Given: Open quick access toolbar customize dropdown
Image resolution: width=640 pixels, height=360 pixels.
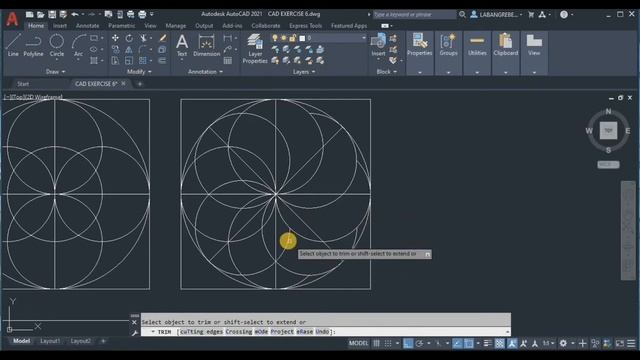Looking at the screenshot, I should [x=151, y=14].
